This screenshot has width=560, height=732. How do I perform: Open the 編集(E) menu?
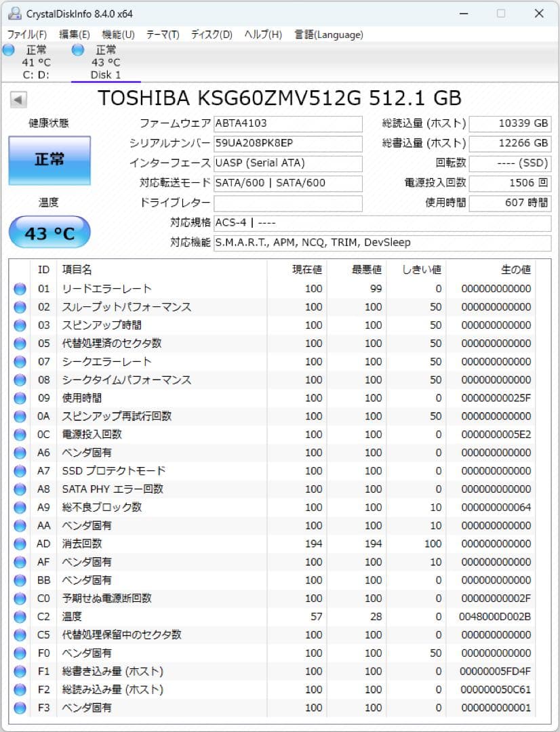[75, 35]
